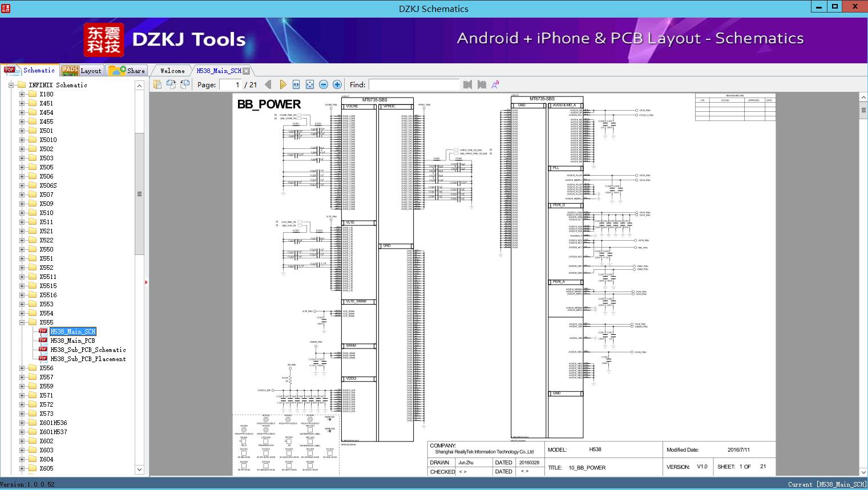868x490 pixels.
Task: Expand the X5010 folder
Action: 22,140
